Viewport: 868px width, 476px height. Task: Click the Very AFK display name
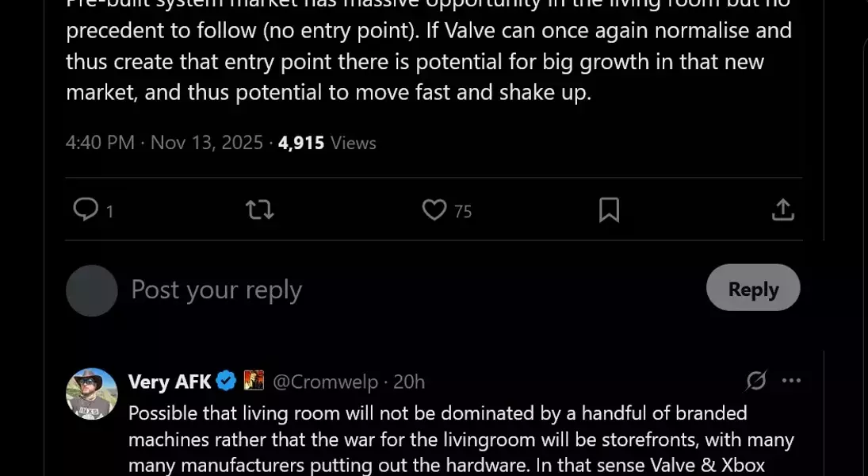pyautogui.click(x=170, y=382)
